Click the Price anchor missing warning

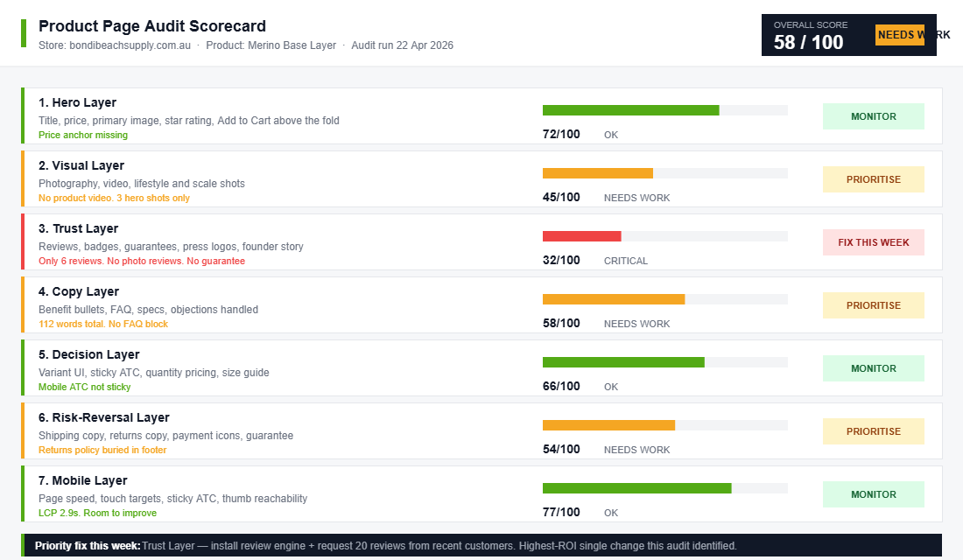click(82, 135)
